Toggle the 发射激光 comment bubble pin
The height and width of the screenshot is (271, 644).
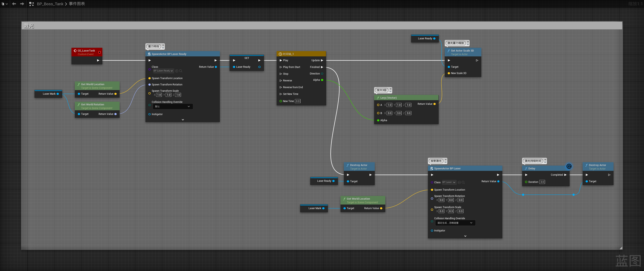(446, 160)
